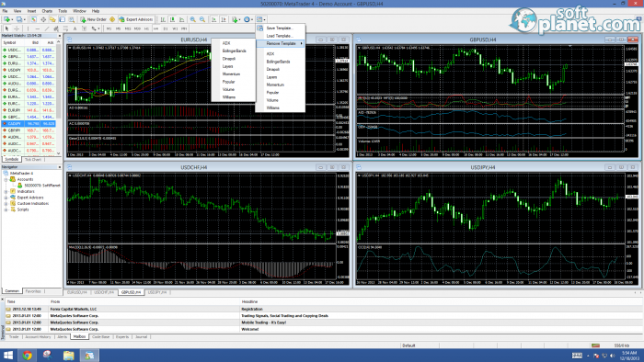Open the arrows tool dropdown arrow
Image resolution: width=644 pixels, height=362 pixels.
tap(99, 28)
